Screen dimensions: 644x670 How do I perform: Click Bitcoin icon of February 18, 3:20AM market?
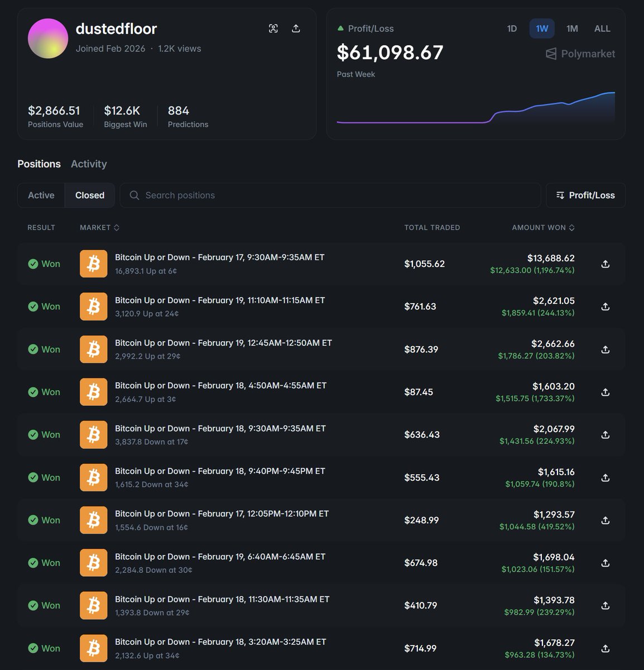tap(93, 648)
